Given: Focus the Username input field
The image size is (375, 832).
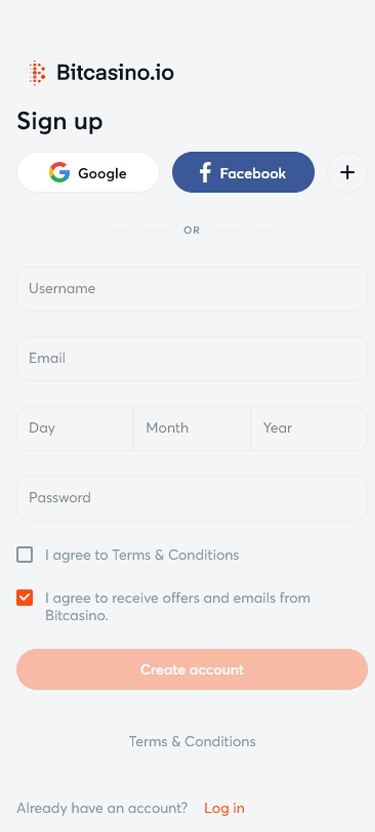Looking at the screenshot, I should click(192, 289).
